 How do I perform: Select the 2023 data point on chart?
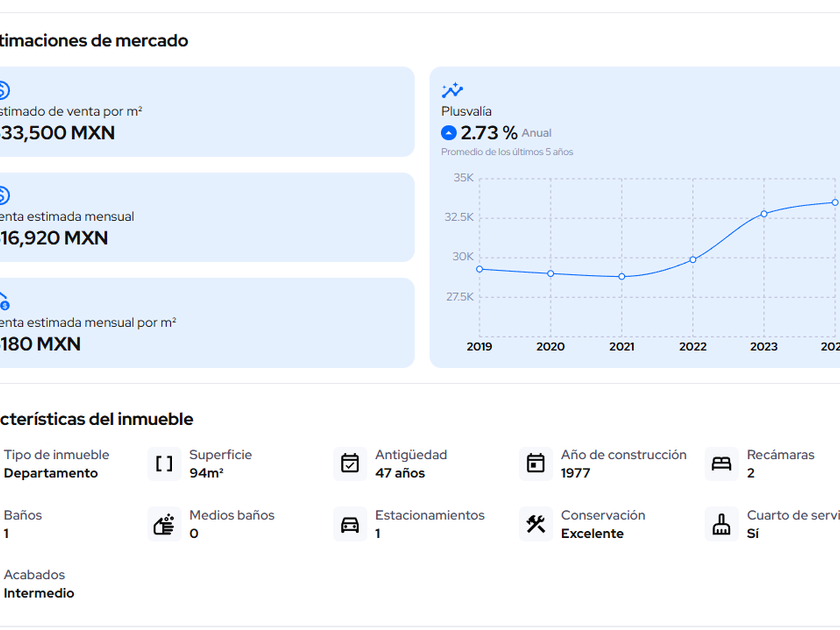[x=764, y=214]
